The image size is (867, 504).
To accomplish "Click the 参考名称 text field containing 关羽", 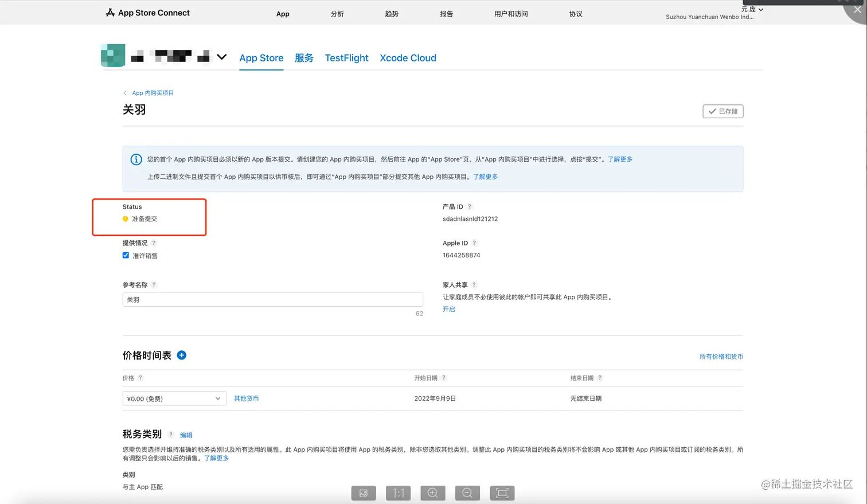I will [x=272, y=299].
